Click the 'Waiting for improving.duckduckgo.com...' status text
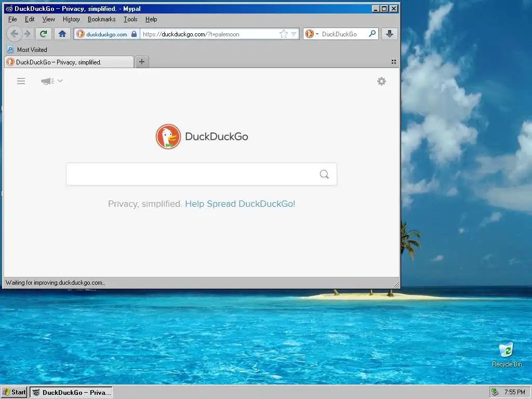 55,283
